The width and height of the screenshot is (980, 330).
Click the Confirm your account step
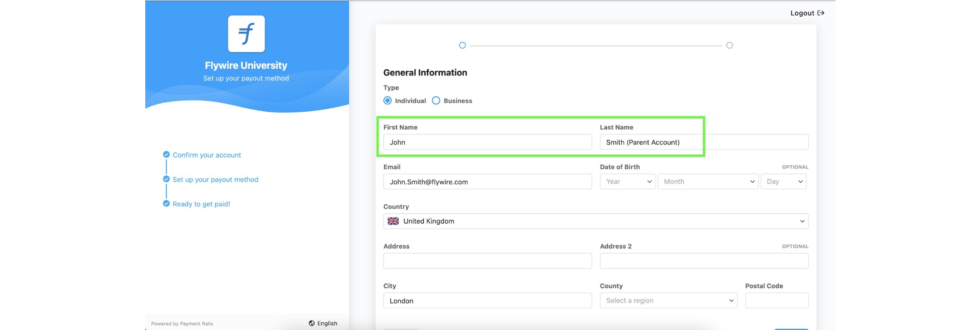point(206,155)
